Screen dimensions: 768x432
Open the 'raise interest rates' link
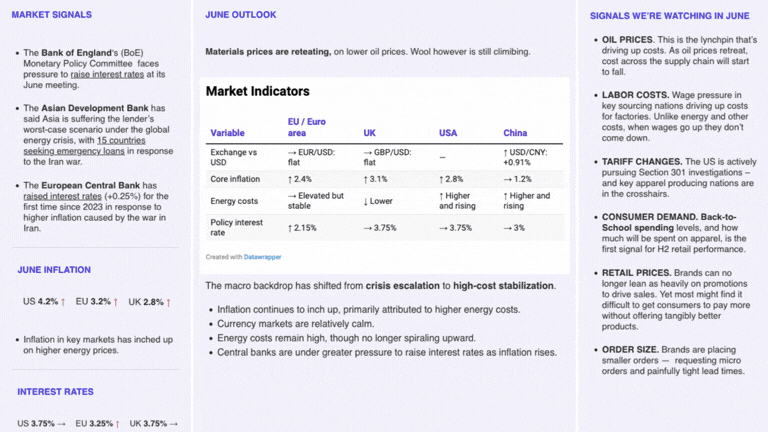107,74
